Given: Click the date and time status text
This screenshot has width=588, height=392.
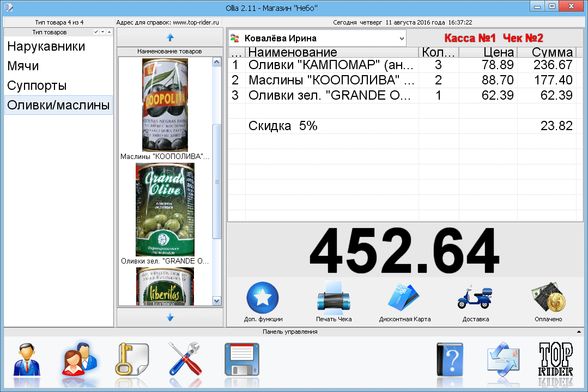Looking at the screenshot, I should [x=402, y=22].
